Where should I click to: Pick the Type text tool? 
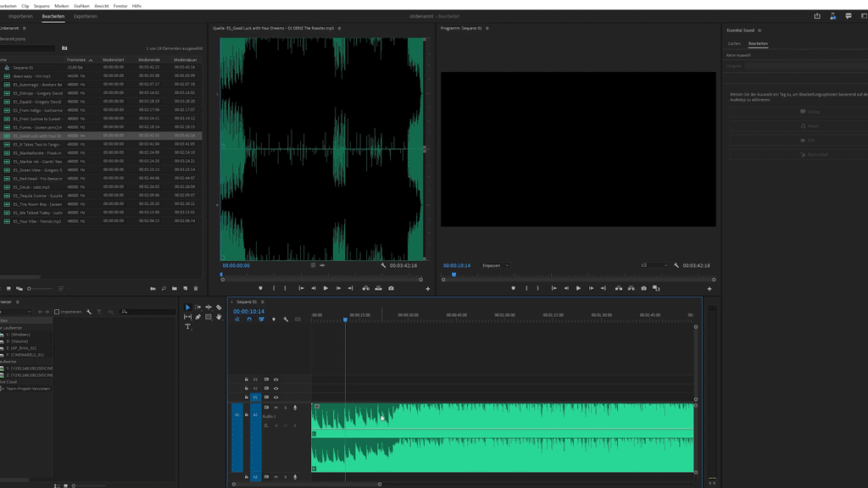pyautogui.click(x=187, y=327)
